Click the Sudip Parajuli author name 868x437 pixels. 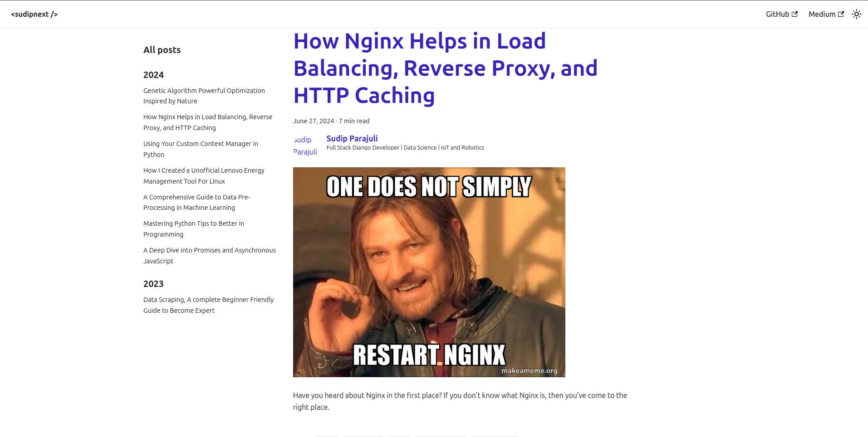click(x=352, y=138)
